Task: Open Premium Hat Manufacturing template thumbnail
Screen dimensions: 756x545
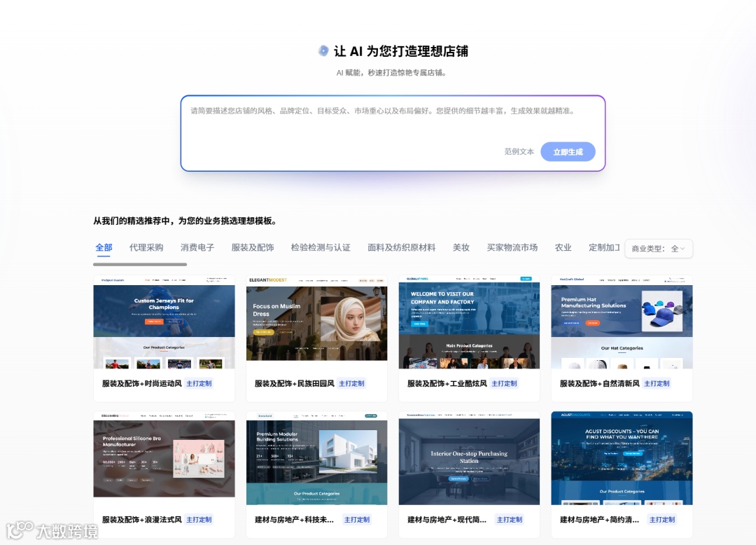Action: [622, 322]
